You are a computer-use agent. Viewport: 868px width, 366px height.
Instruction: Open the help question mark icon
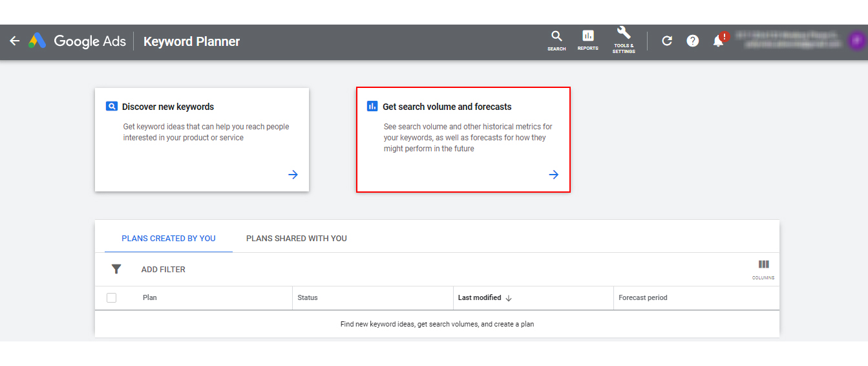692,41
